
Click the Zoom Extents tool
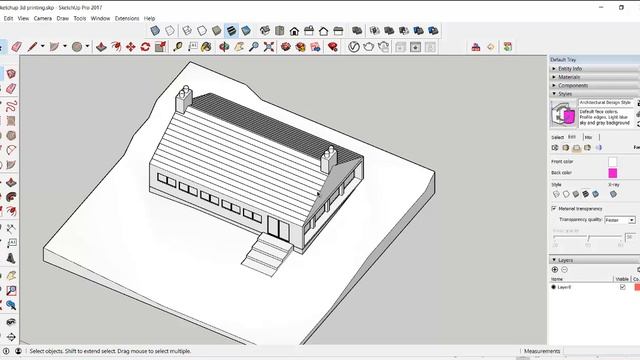tap(269, 47)
